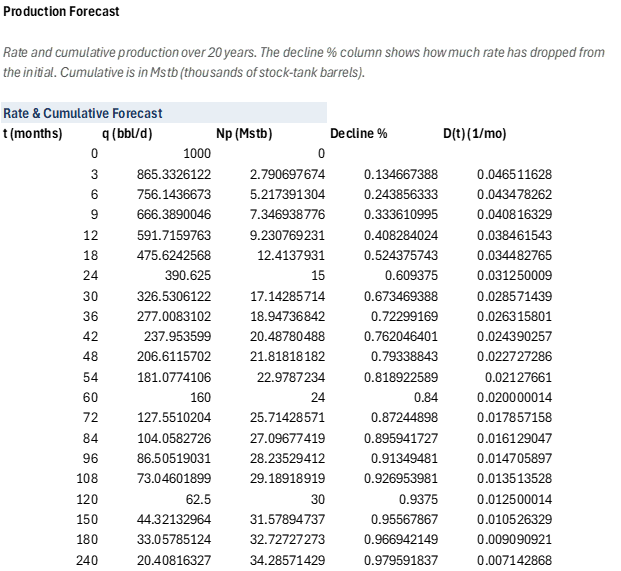Click rate value 181.0774106
This screenshot has width=621, height=571.
174,377
